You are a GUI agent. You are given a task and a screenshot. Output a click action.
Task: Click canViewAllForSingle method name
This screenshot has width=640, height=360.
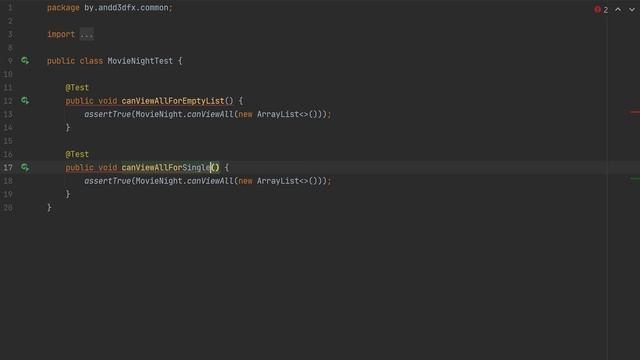click(165, 168)
